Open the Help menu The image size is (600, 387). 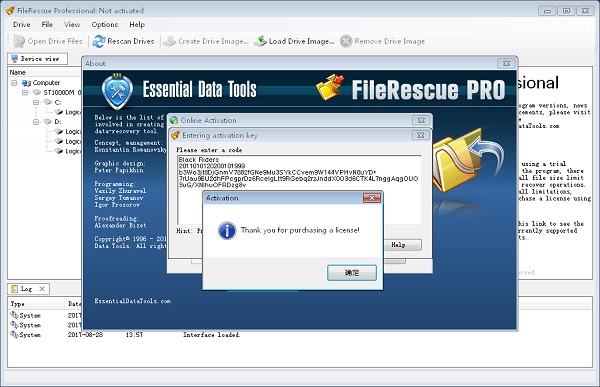(x=137, y=24)
